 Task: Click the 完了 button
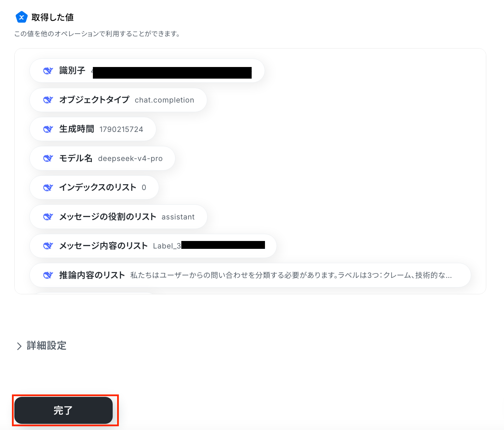pos(64,410)
